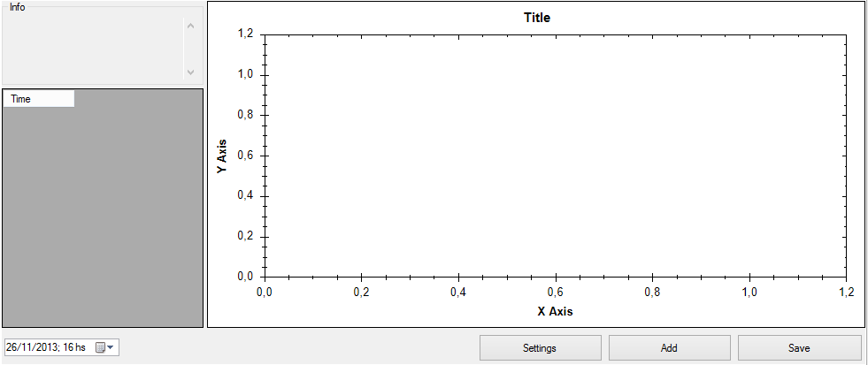Screen dimensions: 868x365
Task: Click the "X Axis" label
Action: pos(556,311)
